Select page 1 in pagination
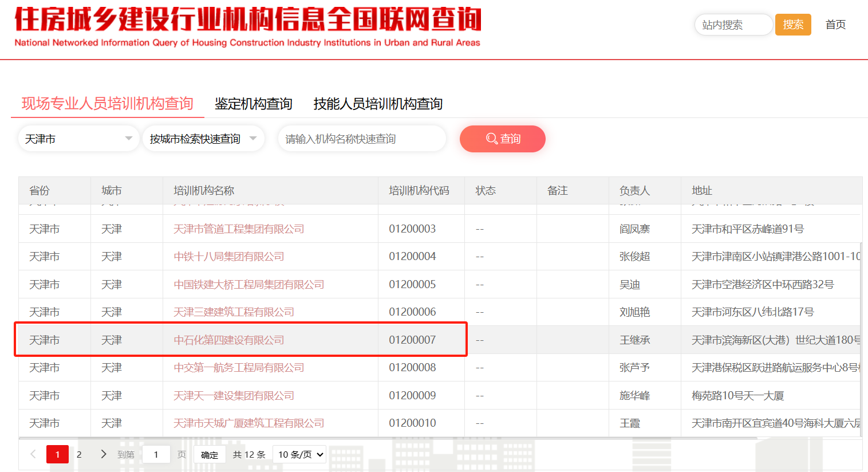Screen dimensions: 868x472 click(x=57, y=454)
